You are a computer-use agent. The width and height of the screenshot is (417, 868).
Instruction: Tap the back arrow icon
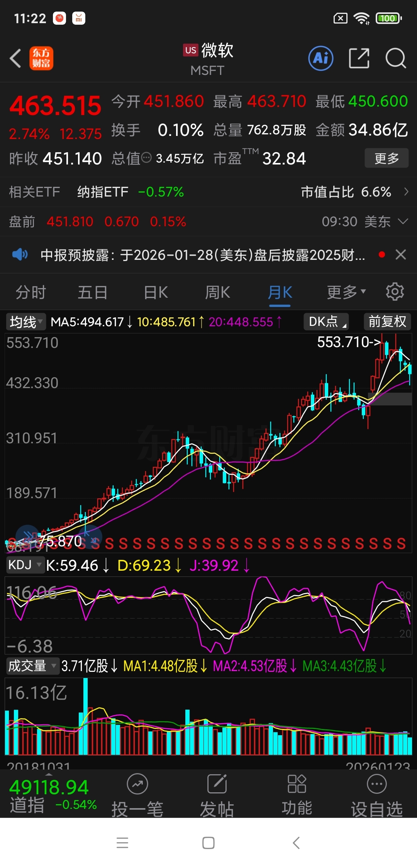point(15,58)
